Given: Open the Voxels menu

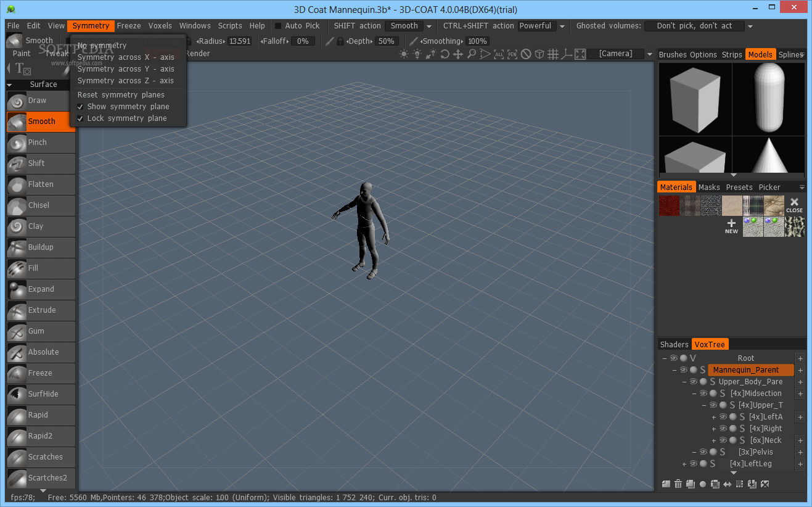Looking at the screenshot, I should (160, 26).
